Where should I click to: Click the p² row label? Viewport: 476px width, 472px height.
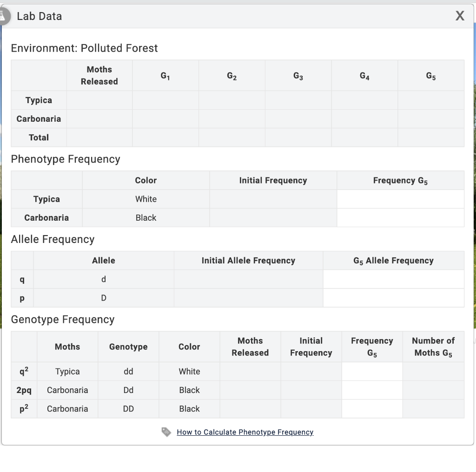click(x=24, y=408)
